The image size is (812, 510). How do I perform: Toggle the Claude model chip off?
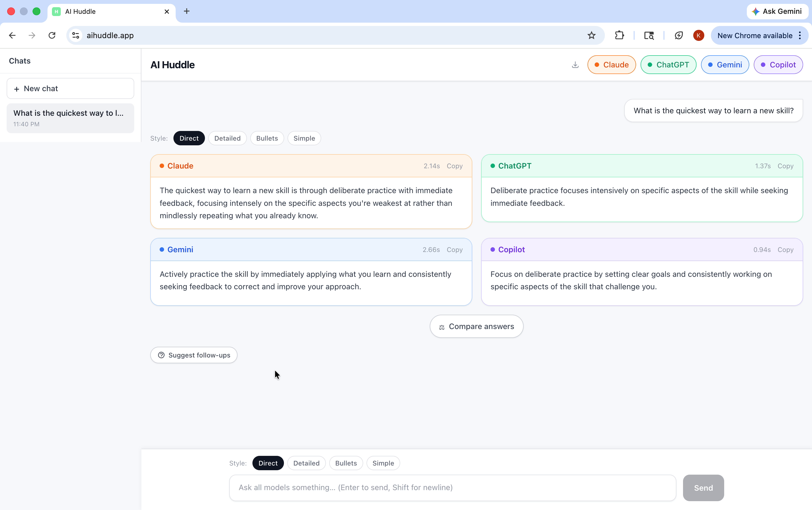point(611,65)
